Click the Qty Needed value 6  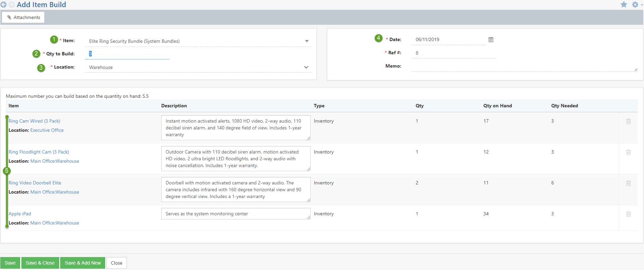pyautogui.click(x=552, y=183)
